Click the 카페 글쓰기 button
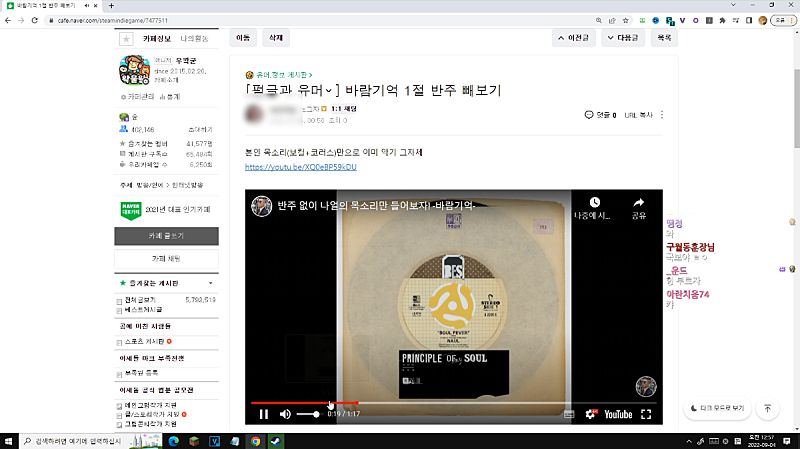The width and height of the screenshot is (800, 449). coord(166,236)
